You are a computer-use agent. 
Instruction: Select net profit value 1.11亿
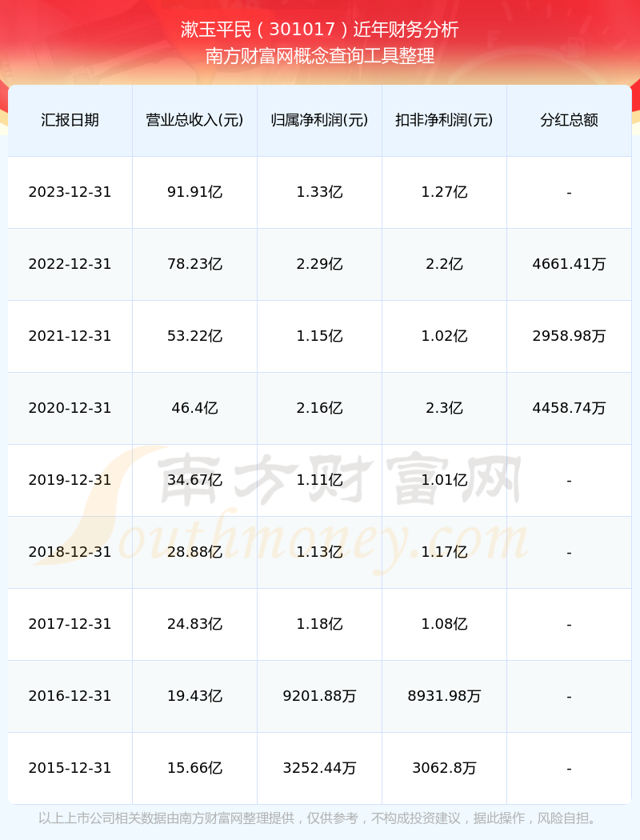[x=320, y=480]
